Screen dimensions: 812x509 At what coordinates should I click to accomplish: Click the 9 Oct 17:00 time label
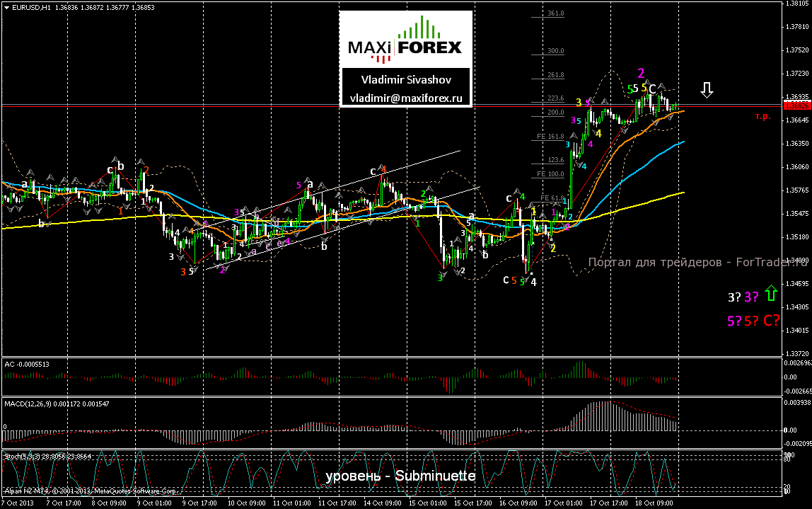coord(200,503)
